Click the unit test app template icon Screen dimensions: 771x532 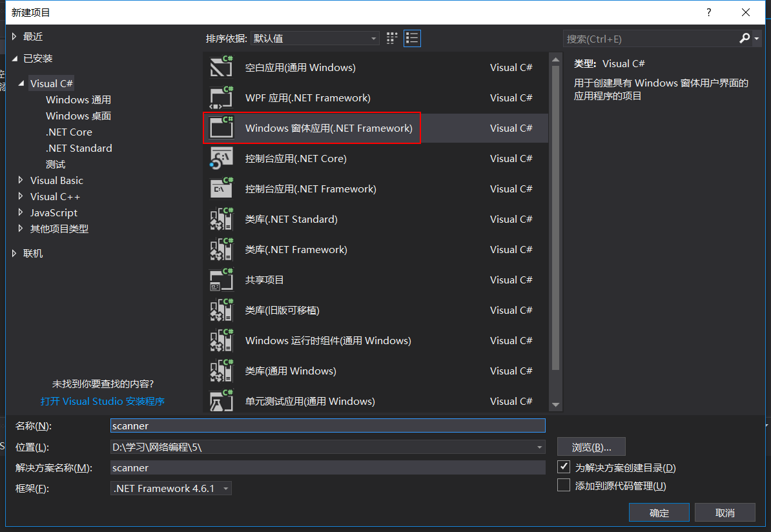point(221,401)
